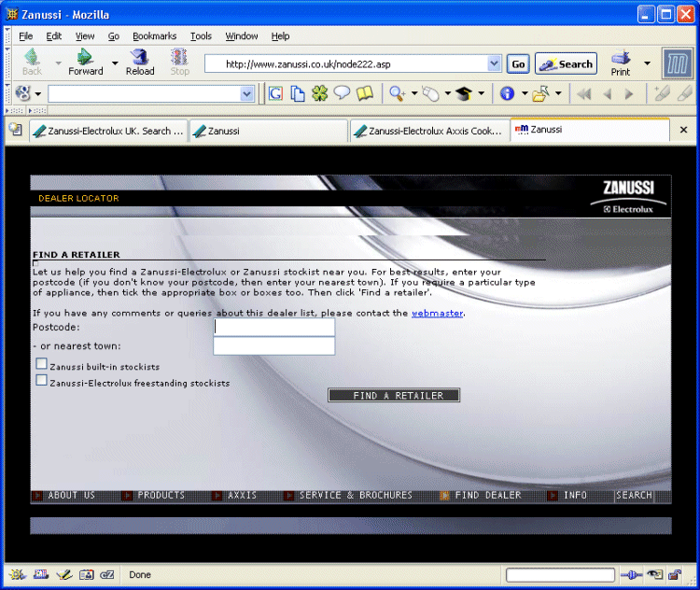Image resolution: width=700 pixels, height=590 pixels.
Task: Click the open book toolbar icon
Action: point(365,93)
